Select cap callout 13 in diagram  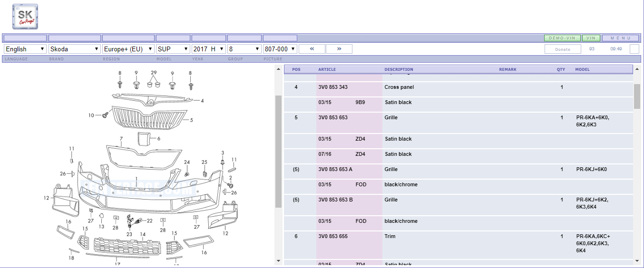tap(101, 227)
